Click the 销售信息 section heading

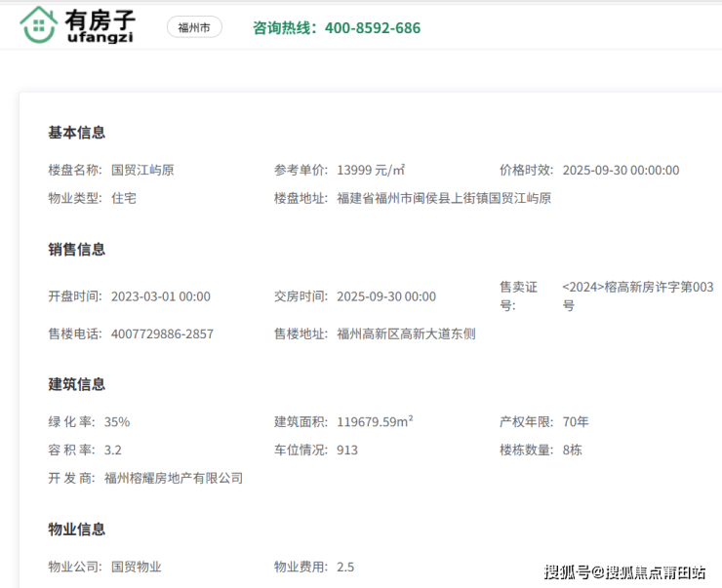pos(77,250)
